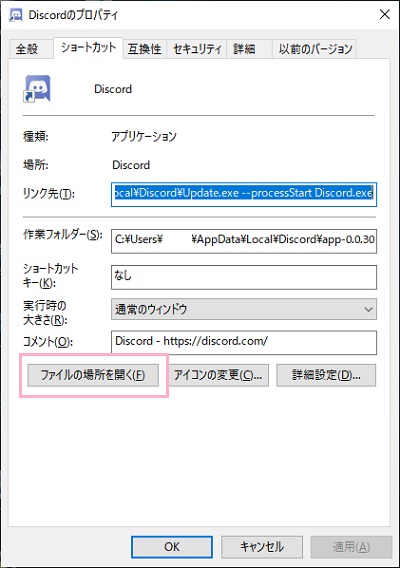Close the Discord properties window
Viewport: 400px width, 568px height.
384,14
